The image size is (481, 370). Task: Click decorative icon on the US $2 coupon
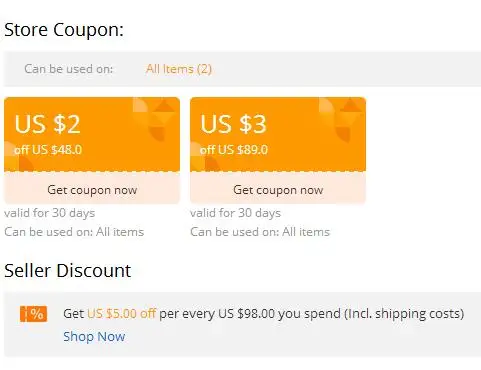coord(154,118)
